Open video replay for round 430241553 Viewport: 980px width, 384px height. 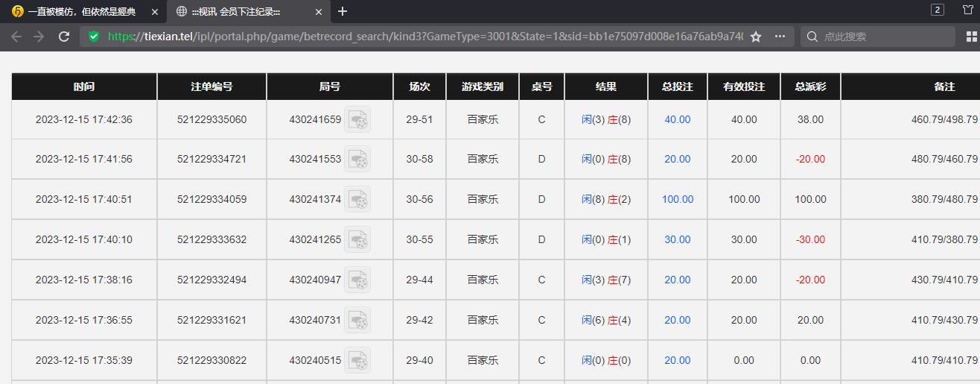tap(357, 160)
